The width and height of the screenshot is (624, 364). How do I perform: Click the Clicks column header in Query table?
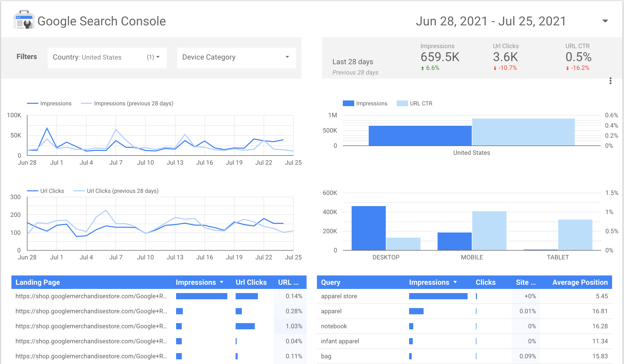coord(485,282)
